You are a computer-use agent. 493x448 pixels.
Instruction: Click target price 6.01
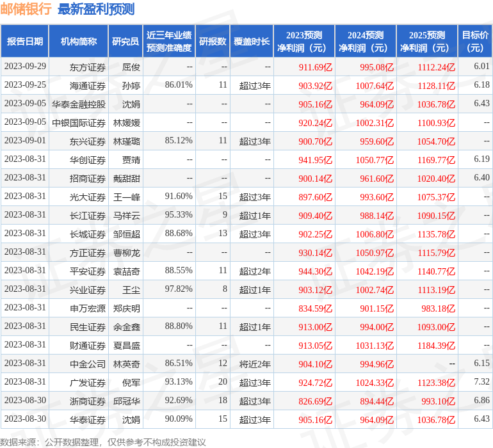(x=481, y=66)
